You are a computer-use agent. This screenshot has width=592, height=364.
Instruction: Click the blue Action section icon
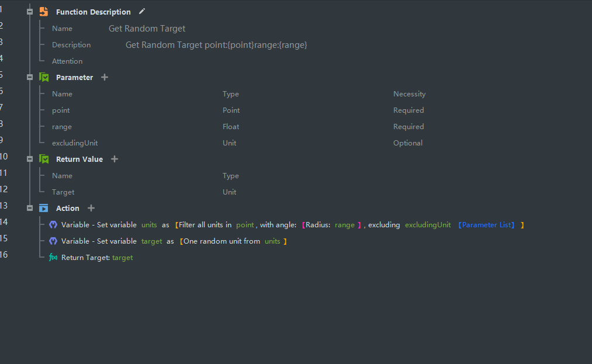(x=44, y=208)
